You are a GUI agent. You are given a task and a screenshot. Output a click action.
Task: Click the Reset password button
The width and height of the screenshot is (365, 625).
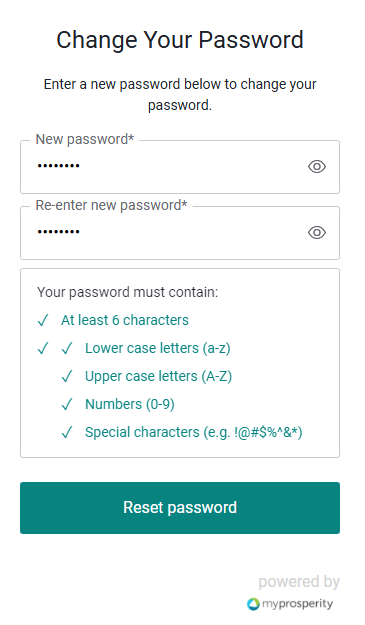(x=180, y=508)
